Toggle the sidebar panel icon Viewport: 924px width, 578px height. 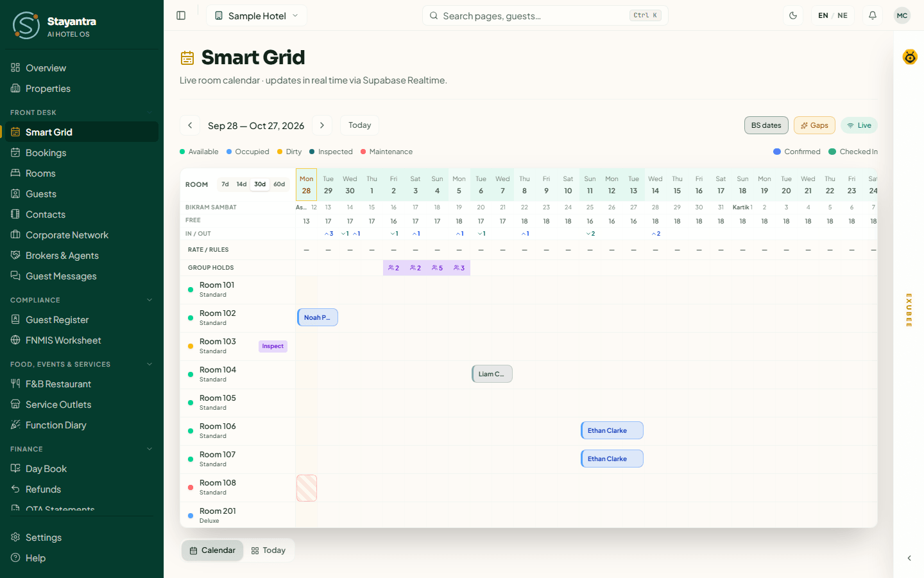coord(181,15)
